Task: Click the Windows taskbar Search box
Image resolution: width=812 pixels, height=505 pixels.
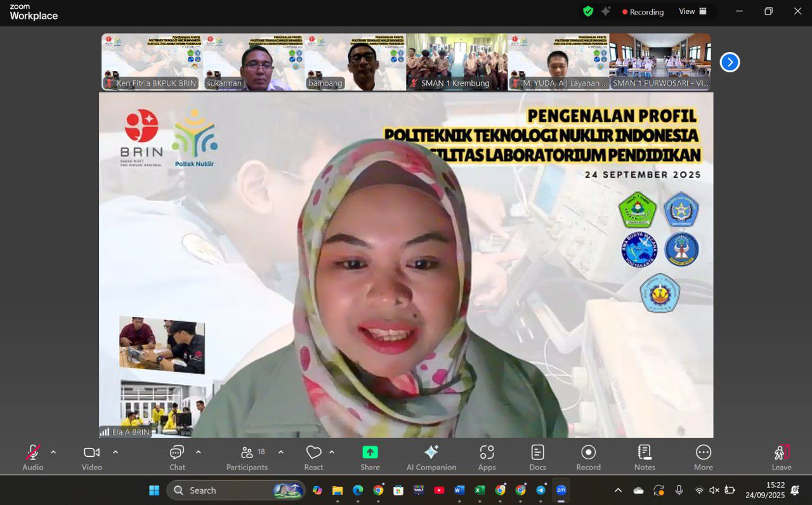Action: 235,490
